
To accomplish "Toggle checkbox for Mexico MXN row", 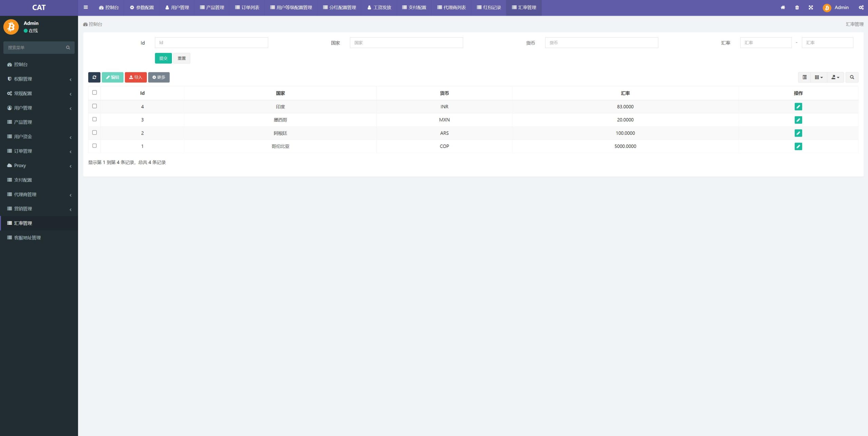I will coord(95,120).
